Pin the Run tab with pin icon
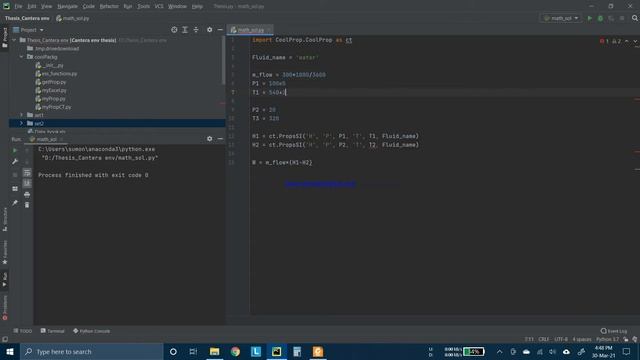The width and height of the screenshot is (640, 360). click(x=15, y=202)
